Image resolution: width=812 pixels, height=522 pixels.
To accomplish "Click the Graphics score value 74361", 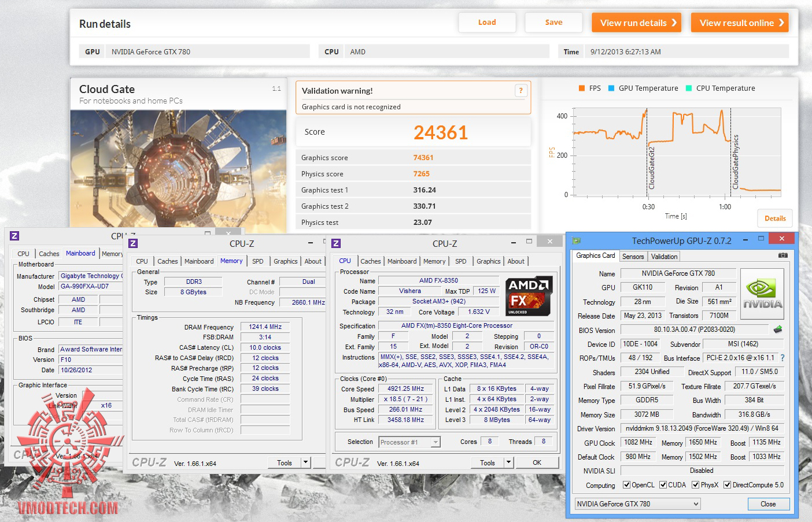I will pos(423,158).
